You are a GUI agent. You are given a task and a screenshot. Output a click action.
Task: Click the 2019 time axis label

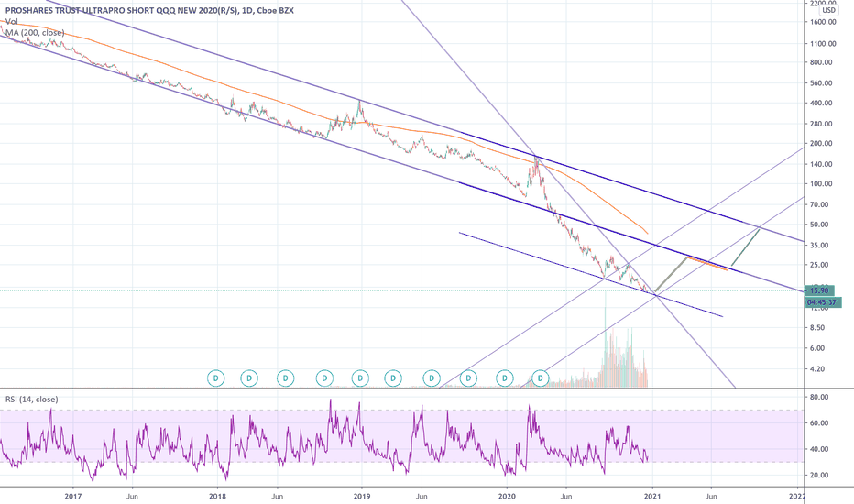[362, 497]
